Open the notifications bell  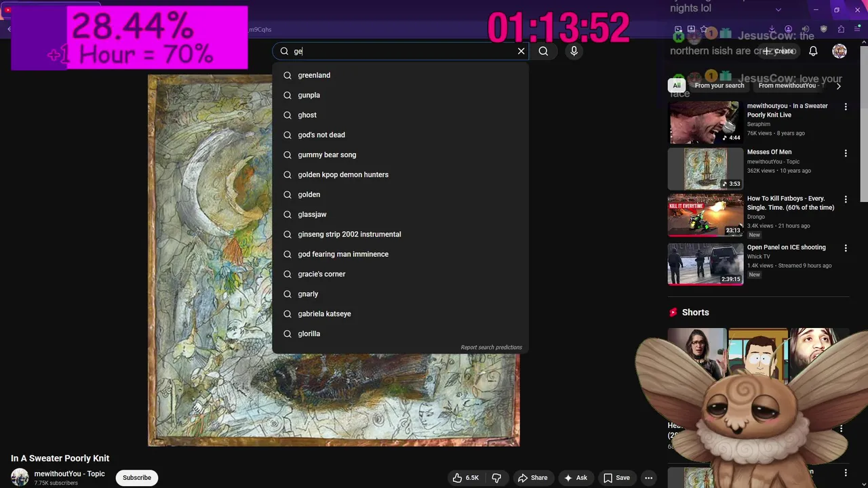point(813,51)
